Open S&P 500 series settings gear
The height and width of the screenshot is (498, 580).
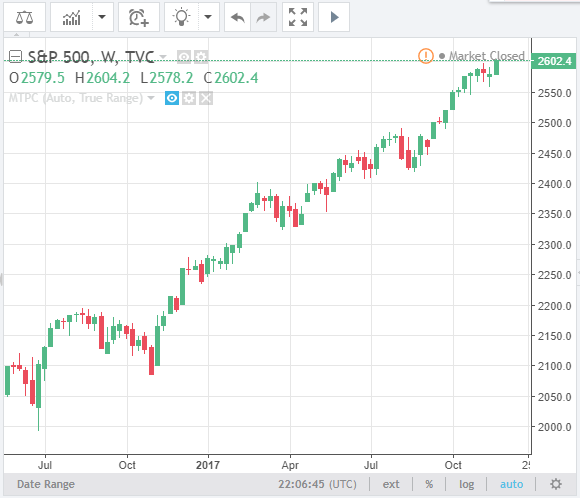point(201,57)
